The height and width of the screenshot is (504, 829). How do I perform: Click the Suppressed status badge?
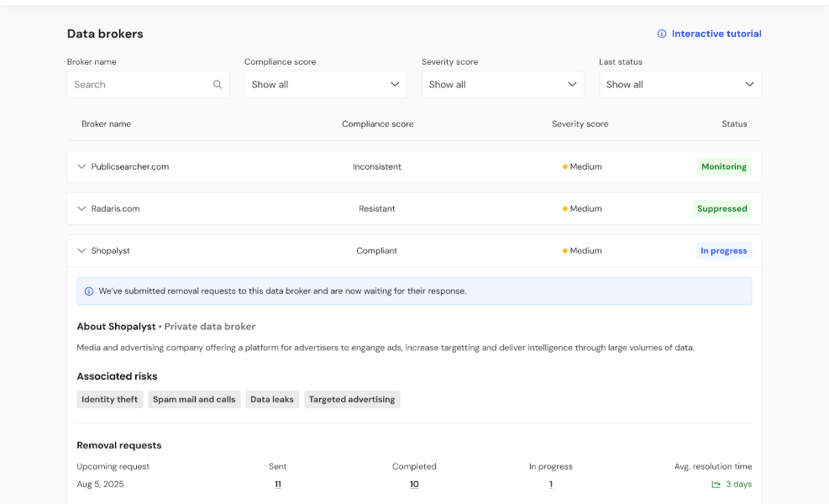(x=721, y=209)
